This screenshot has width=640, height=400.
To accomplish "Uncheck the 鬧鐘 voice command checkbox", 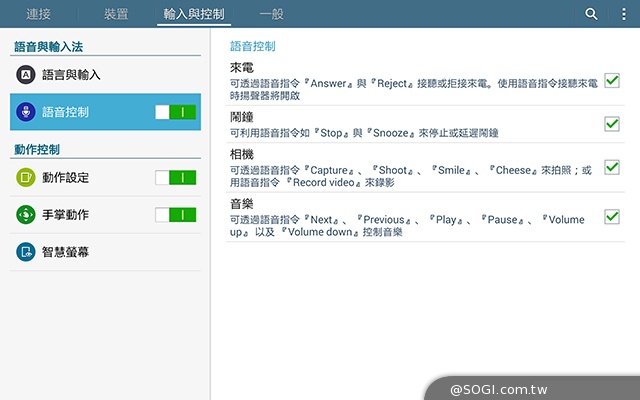I will (612, 124).
